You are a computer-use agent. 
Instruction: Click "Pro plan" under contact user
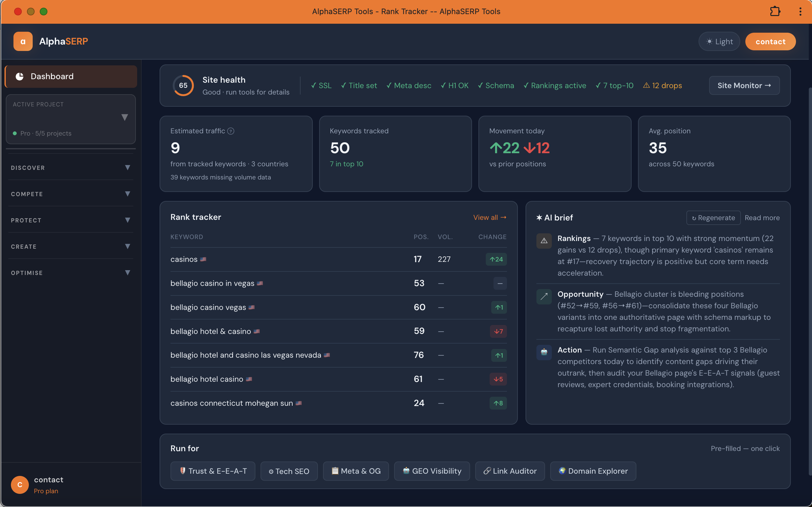click(x=46, y=491)
